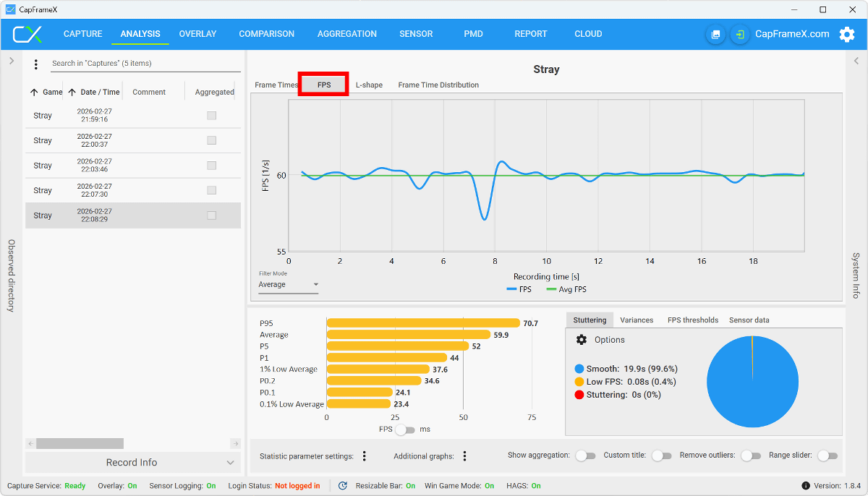Click the version info icon in the status bar
The height and width of the screenshot is (496, 868).
806,486
